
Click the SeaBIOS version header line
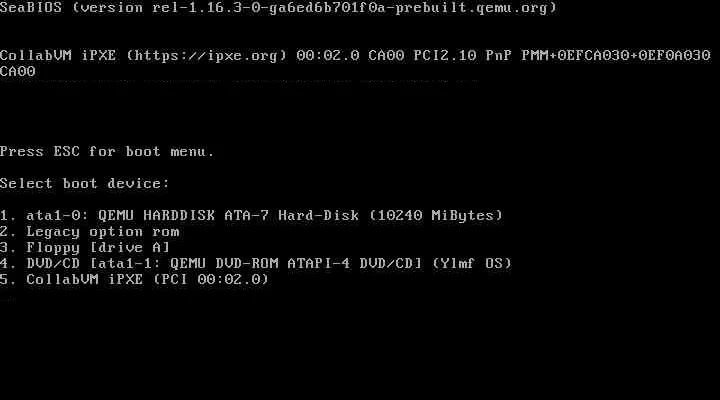(278, 8)
